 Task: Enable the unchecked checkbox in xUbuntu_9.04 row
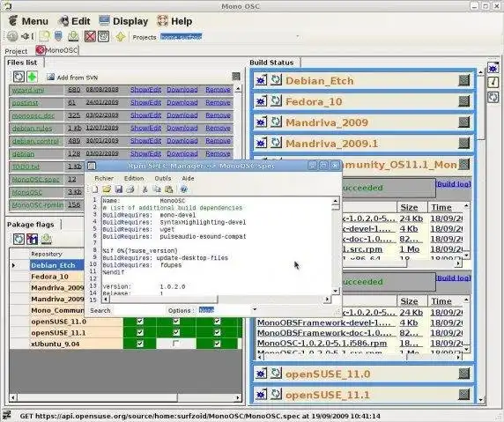[176, 344]
